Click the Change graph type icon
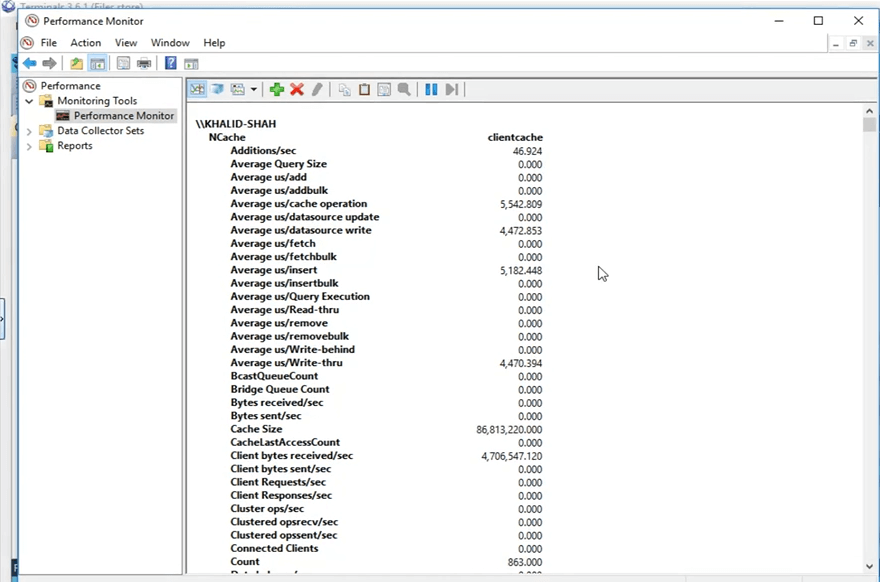 [238, 89]
